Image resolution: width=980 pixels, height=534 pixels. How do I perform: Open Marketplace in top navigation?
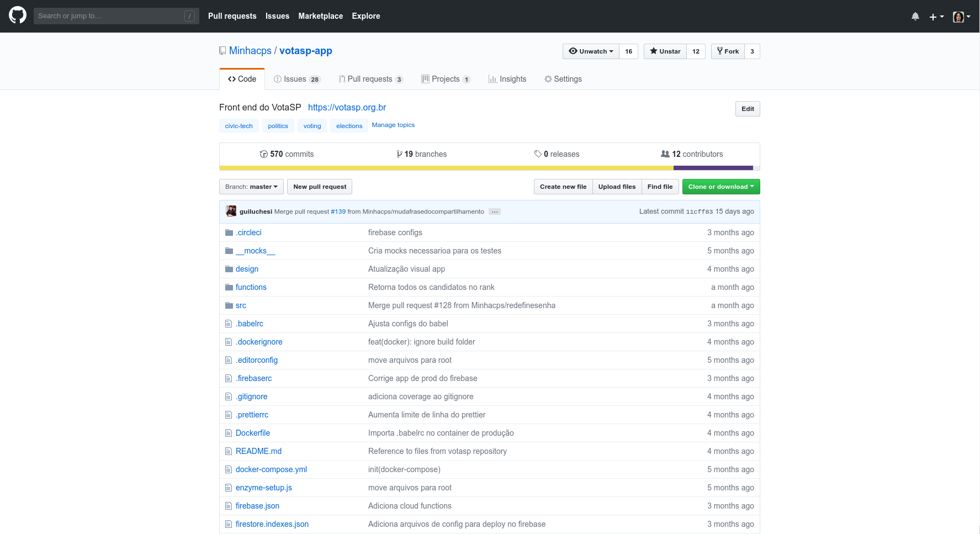321,16
